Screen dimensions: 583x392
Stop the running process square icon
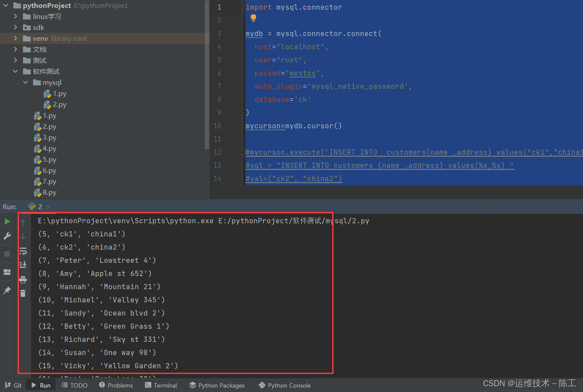point(7,254)
